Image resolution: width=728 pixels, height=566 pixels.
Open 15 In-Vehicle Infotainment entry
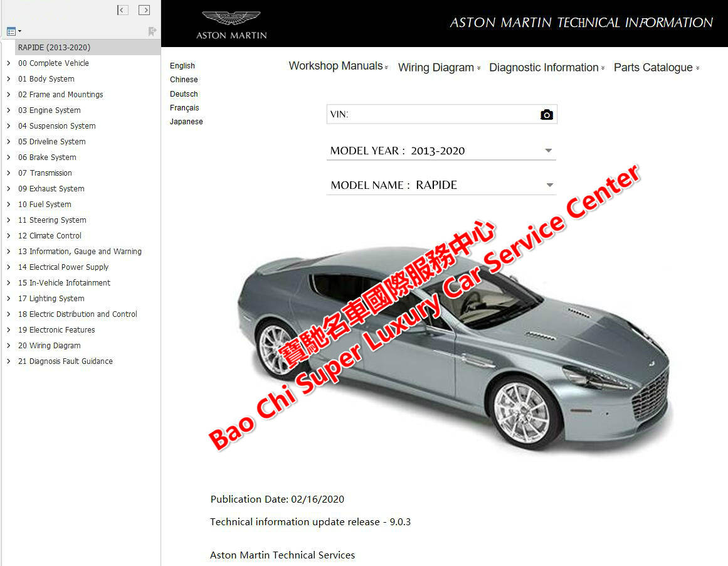point(64,282)
